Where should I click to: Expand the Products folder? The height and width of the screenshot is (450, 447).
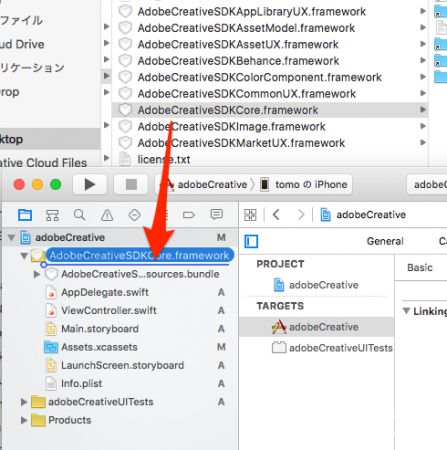(x=23, y=420)
